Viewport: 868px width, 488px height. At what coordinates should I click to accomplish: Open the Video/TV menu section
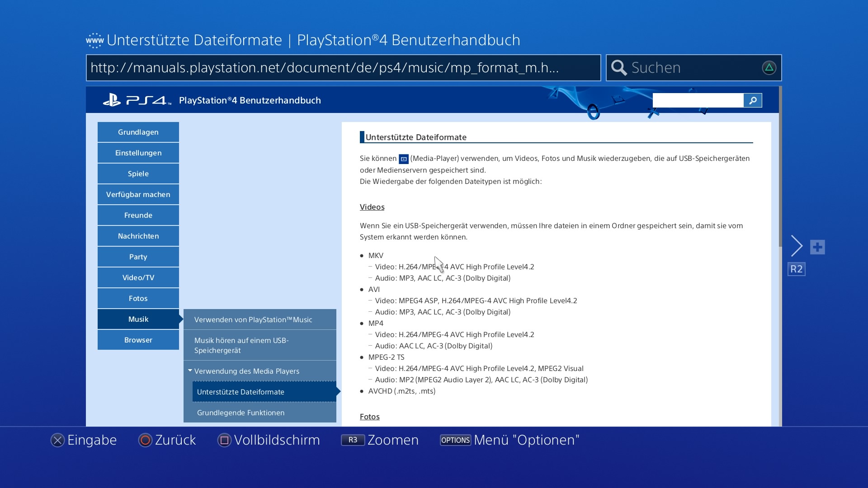point(138,278)
